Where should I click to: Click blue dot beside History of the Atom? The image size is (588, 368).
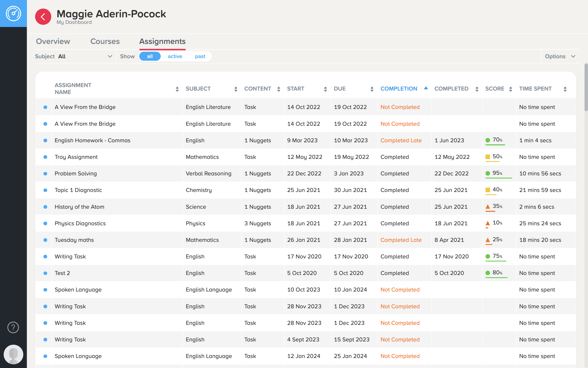click(x=45, y=207)
